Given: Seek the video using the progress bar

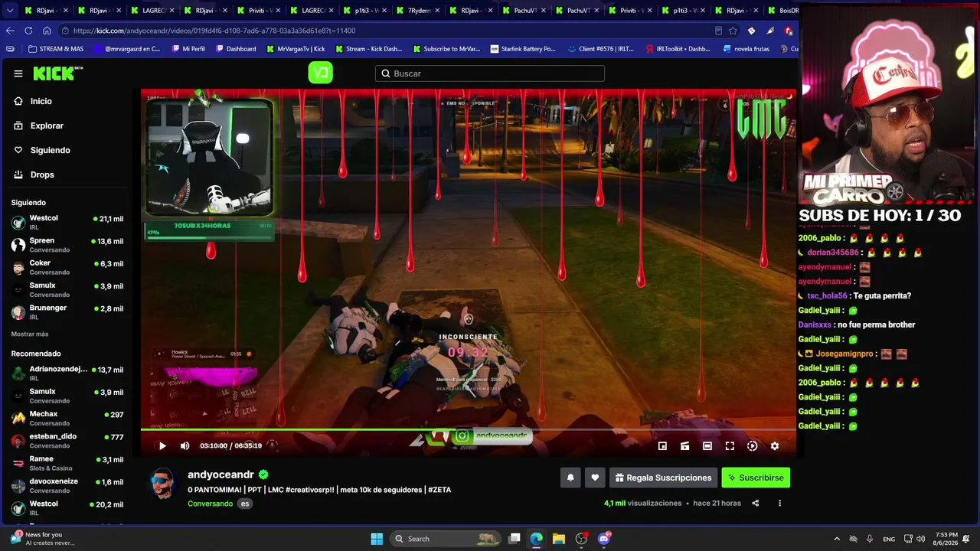Looking at the screenshot, I should pos(468,430).
